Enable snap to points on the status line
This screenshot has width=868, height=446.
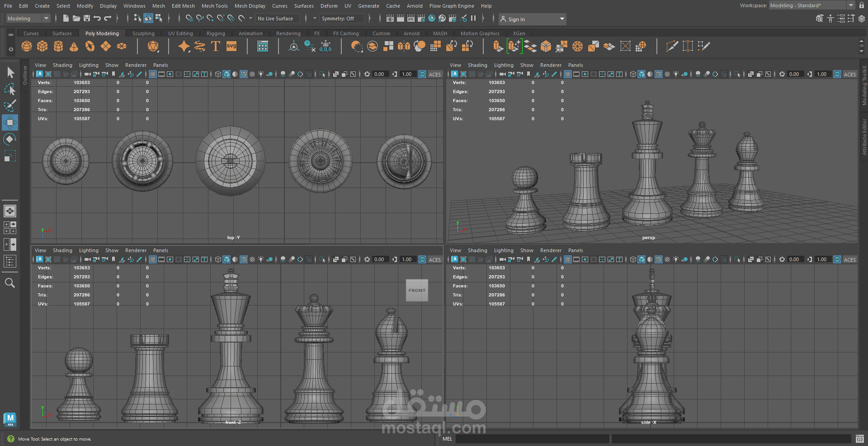tap(210, 19)
